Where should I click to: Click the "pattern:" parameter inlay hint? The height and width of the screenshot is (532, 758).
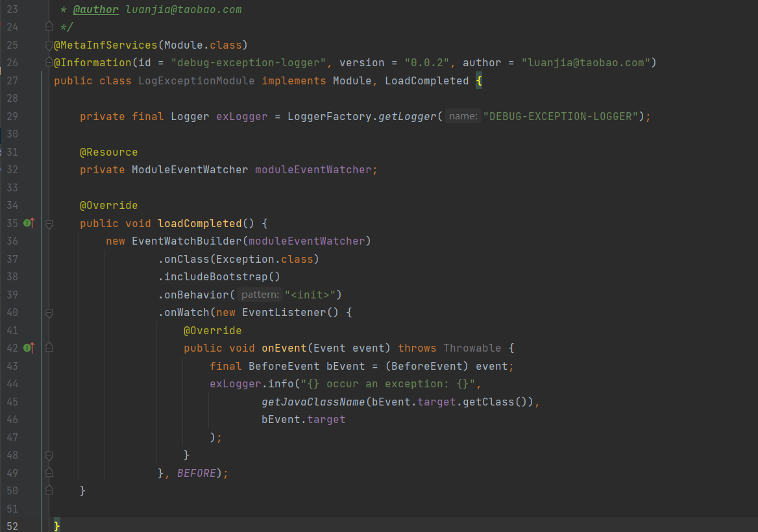[260, 295]
